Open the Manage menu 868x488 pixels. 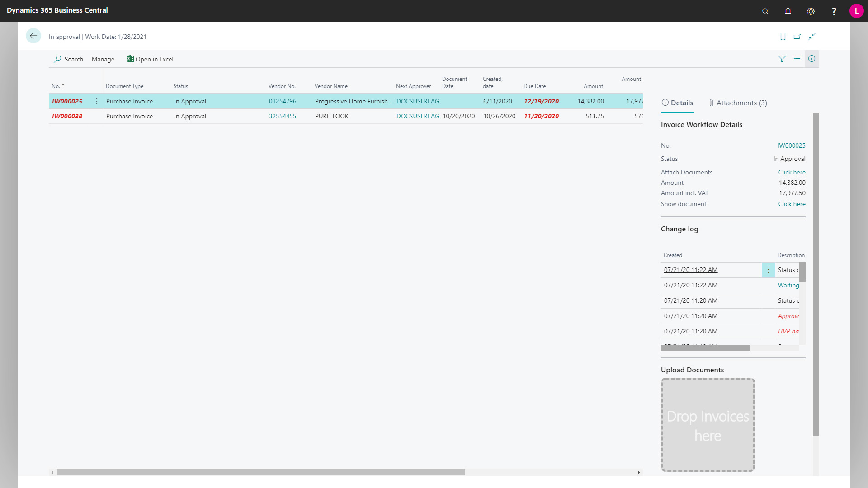103,59
